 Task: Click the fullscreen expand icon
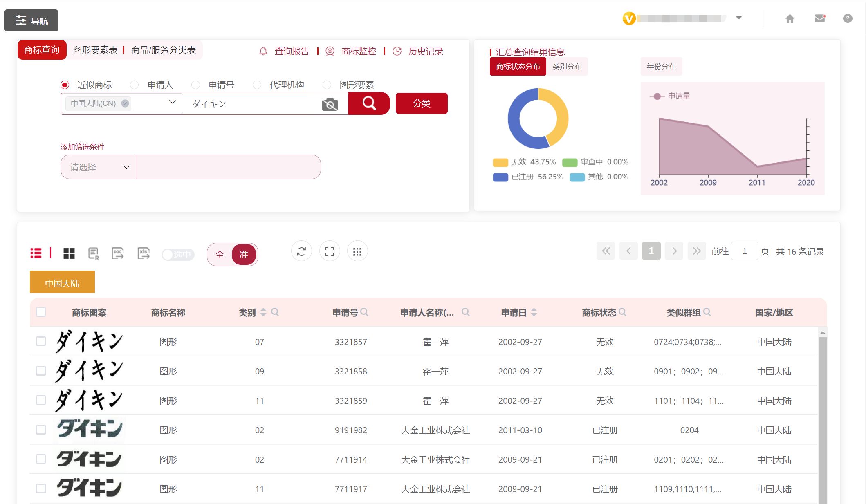(330, 251)
